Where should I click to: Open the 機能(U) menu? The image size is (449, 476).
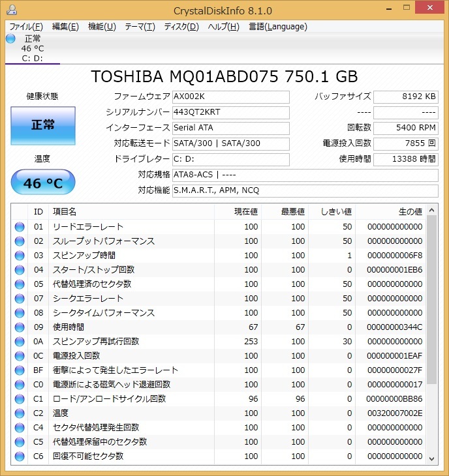[102, 27]
